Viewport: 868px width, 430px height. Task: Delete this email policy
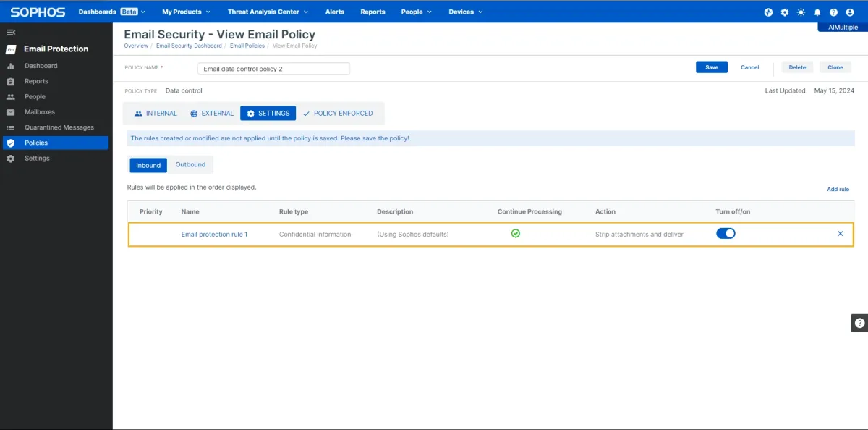pyautogui.click(x=797, y=67)
